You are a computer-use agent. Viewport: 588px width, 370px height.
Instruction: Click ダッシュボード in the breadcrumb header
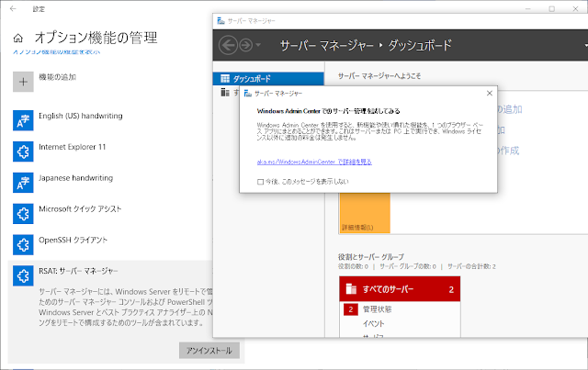420,45
